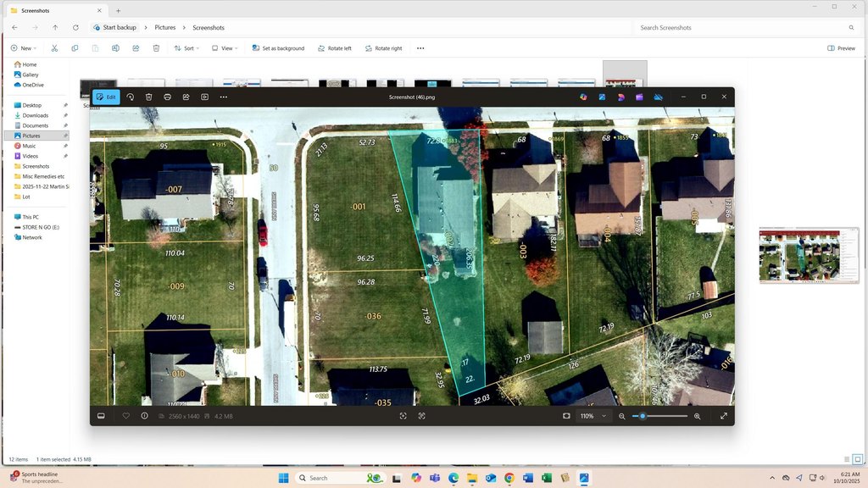Expand the Sort dropdown in File Explorer

tap(186, 48)
